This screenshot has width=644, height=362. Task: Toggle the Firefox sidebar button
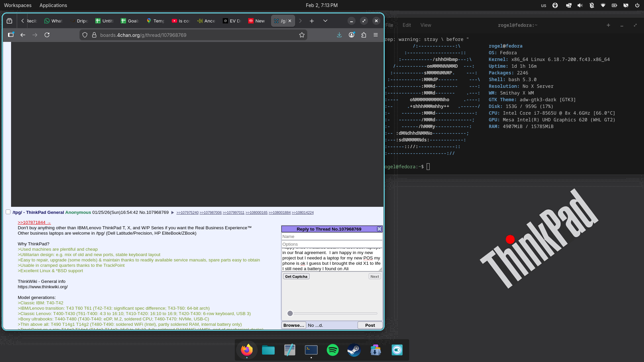[11, 35]
